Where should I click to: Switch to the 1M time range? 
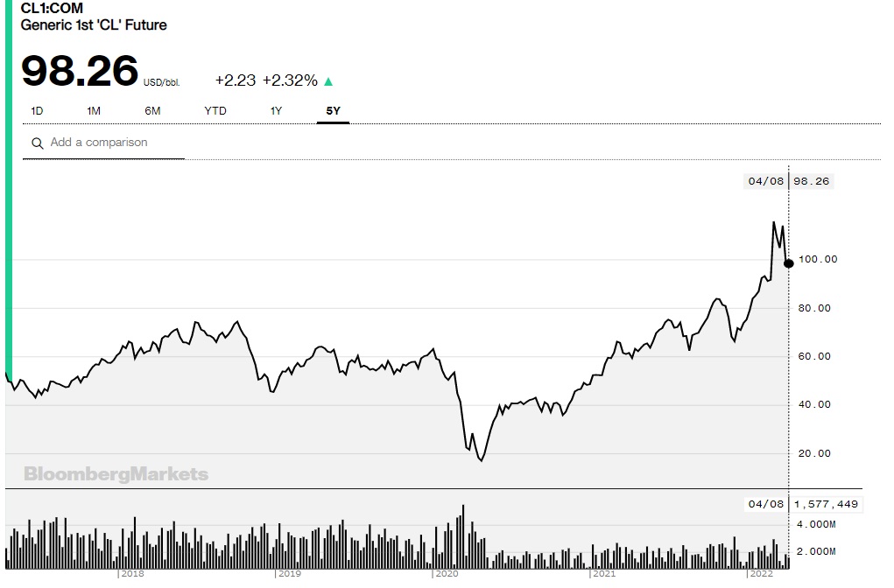point(94,111)
